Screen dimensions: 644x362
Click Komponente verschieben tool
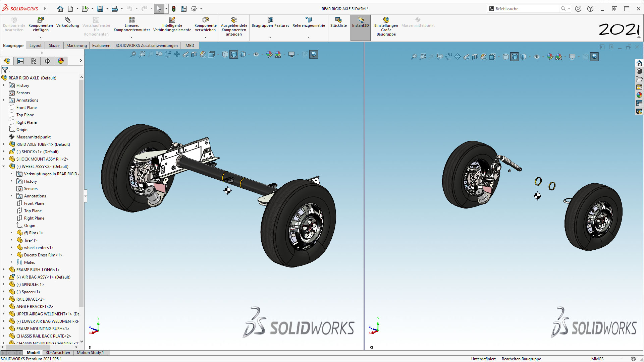click(205, 25)
